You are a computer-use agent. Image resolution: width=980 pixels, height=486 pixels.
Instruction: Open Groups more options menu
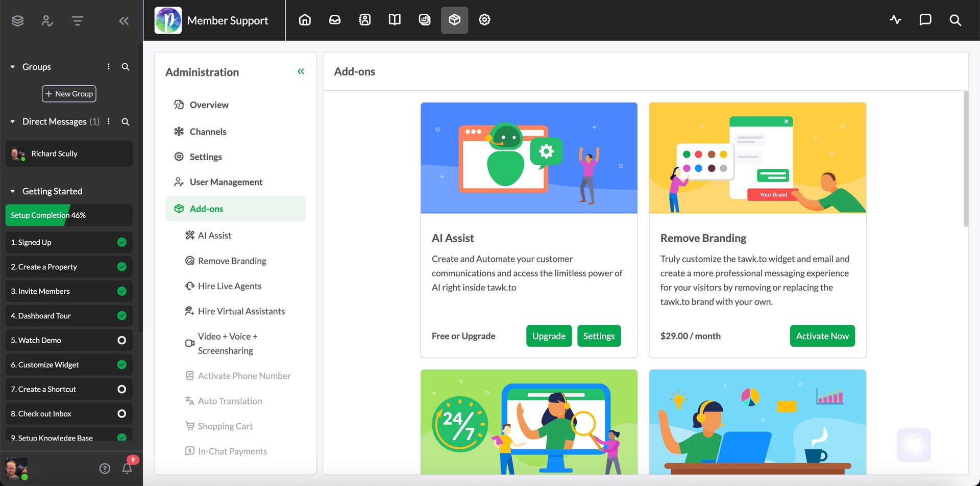109,67
